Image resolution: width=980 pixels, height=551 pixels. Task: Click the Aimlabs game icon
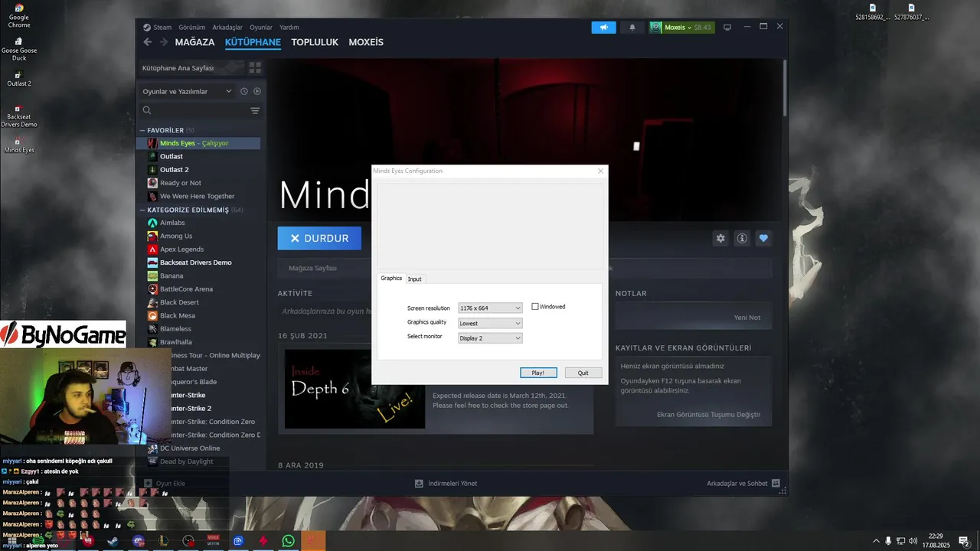[153, 223]
